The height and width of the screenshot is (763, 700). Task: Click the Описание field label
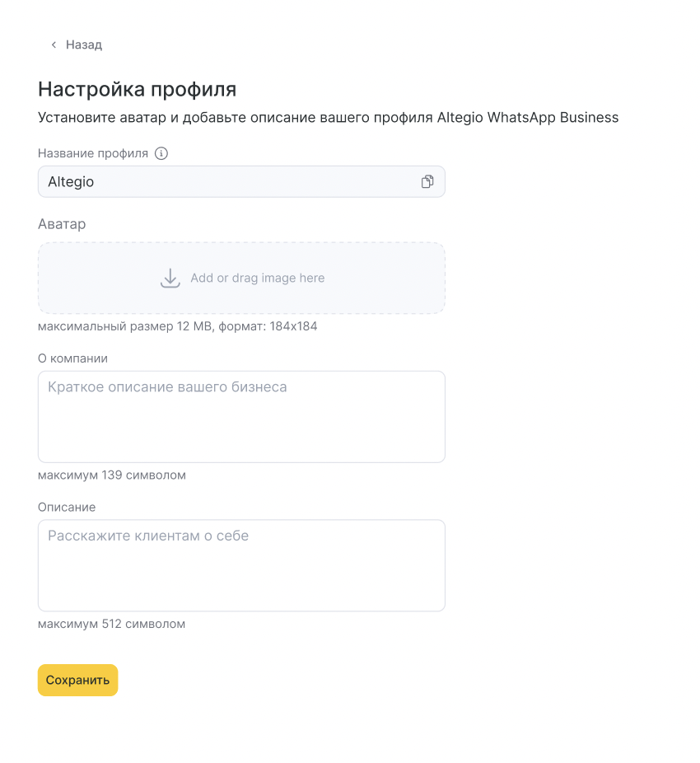pyautogui.click(x=67, y=507)
